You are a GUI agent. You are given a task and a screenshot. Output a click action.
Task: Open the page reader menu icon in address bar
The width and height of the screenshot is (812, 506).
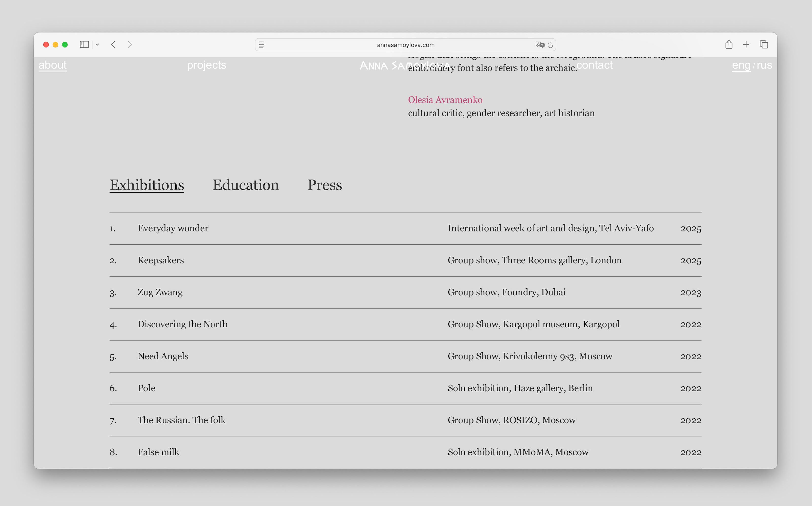262,44
